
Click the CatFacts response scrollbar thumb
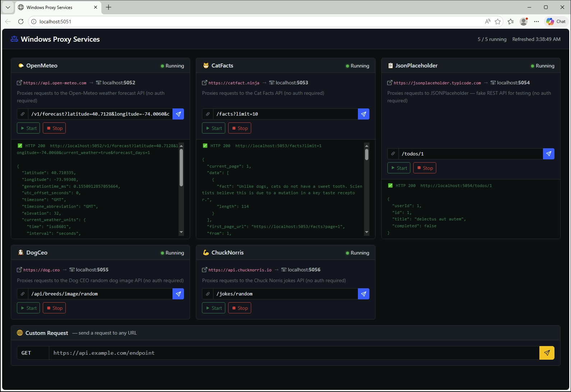click(x=367, y=154)
